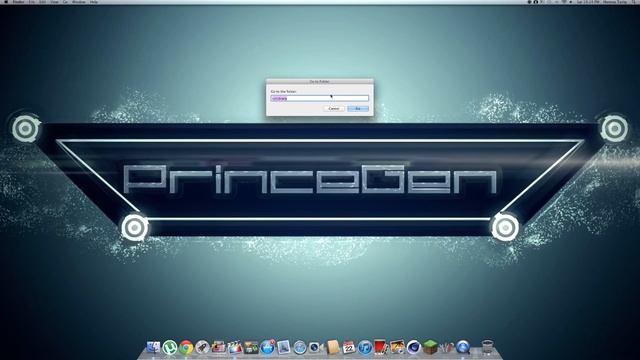This screenshot has height=360, width=640.
Task: Open the Finder menu in menu bar
Action: click(x=19, y=2)
